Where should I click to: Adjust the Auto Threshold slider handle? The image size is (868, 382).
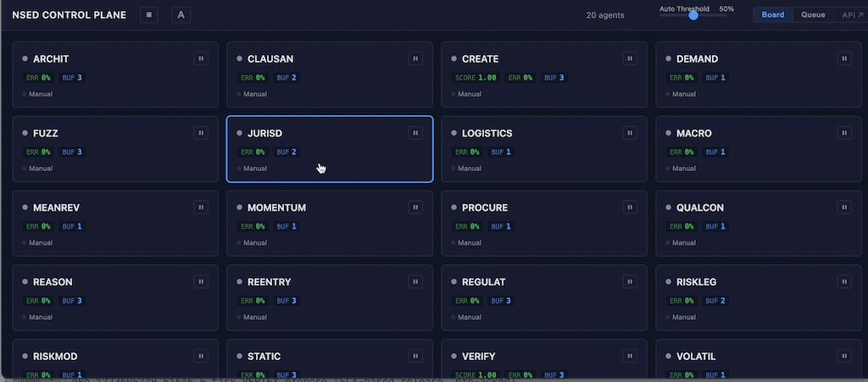point(693,15)
